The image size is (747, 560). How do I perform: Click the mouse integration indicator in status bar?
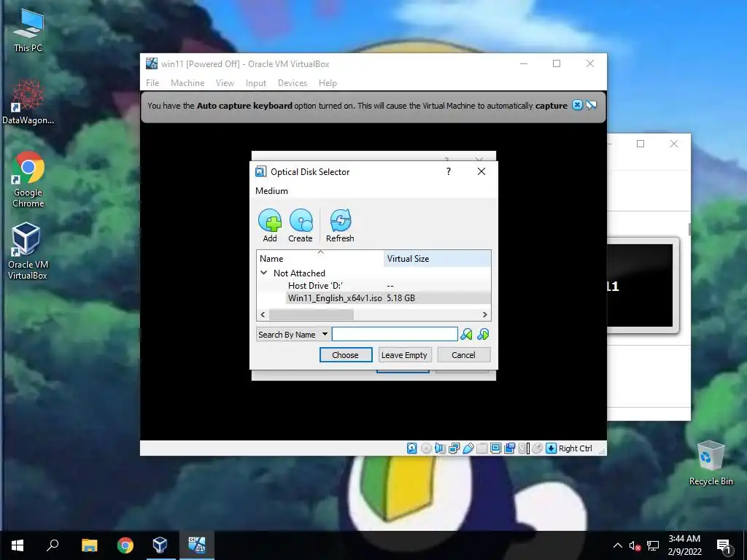click(x=538, y=448)
